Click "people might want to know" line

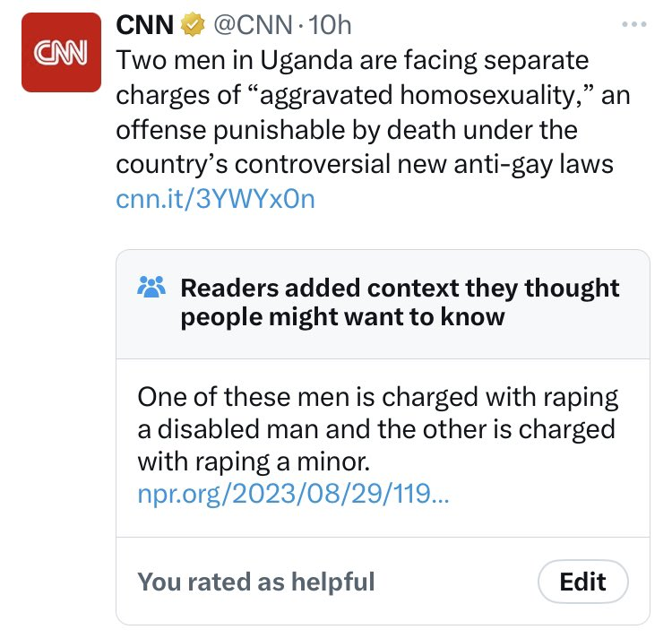342,317
